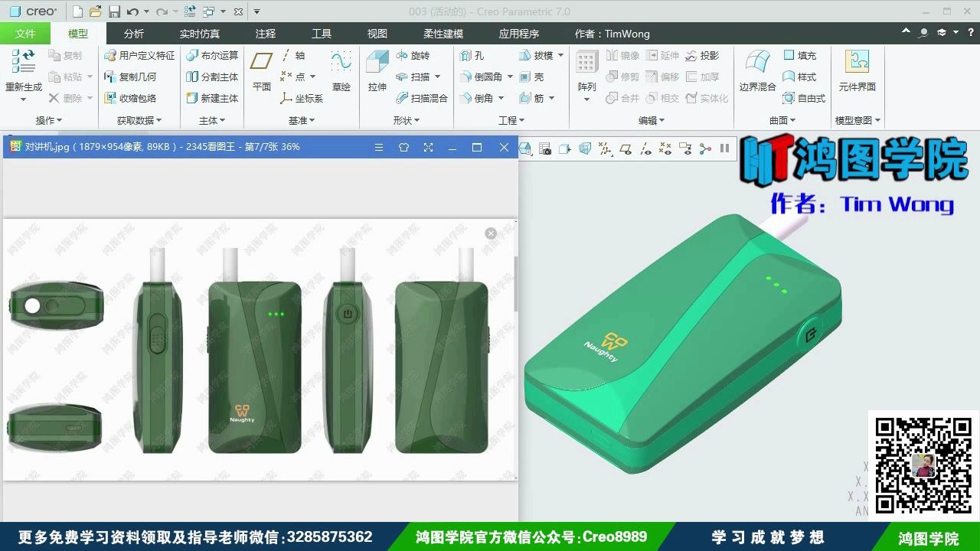Expand the 基准 (Datum) group dropdown
980x551 pixels.
(x=302, y=120)
